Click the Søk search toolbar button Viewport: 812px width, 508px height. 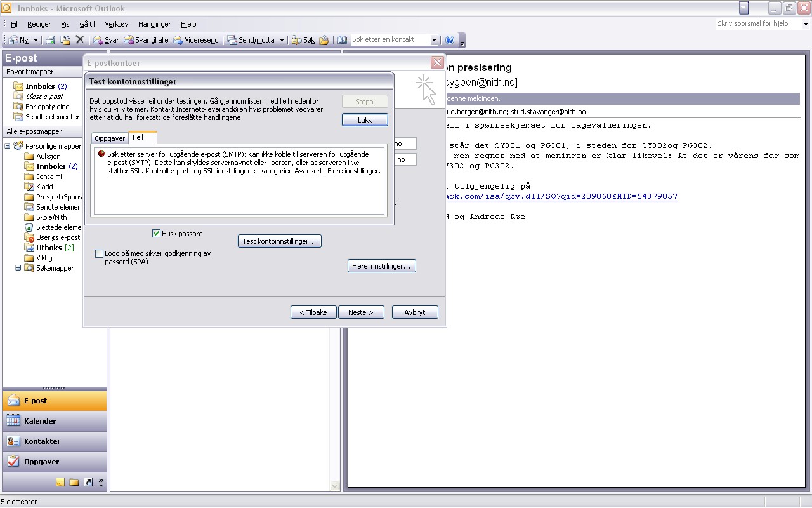[303, 40]
